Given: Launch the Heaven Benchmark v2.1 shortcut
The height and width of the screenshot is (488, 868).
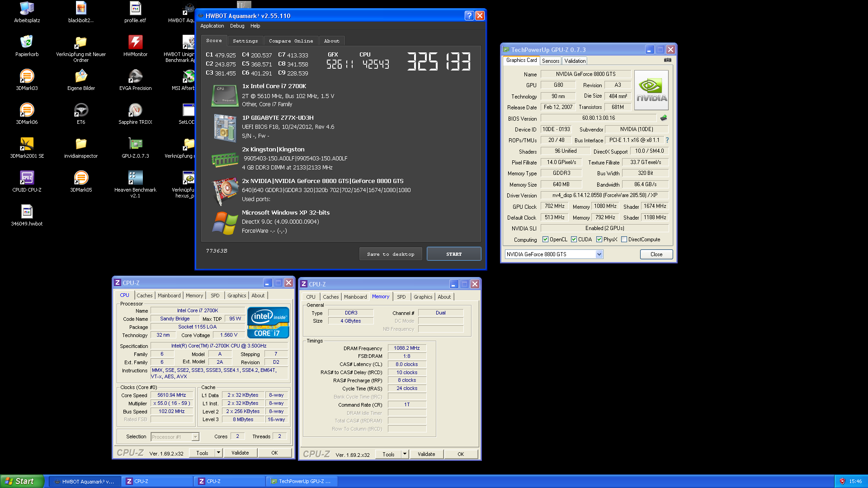Looking at the screenshot, I should point(135,184).
